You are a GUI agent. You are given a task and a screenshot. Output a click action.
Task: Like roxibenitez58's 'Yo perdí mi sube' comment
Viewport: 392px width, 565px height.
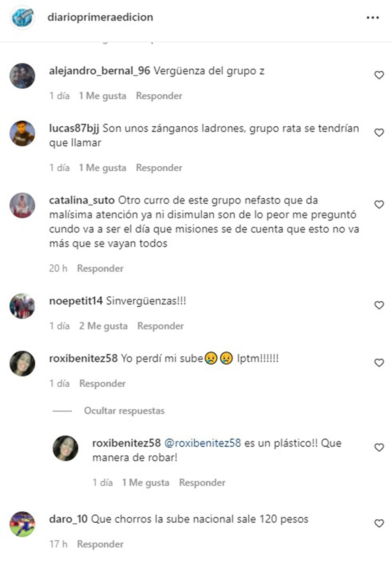pyautogui.click(x=379, y=363)
